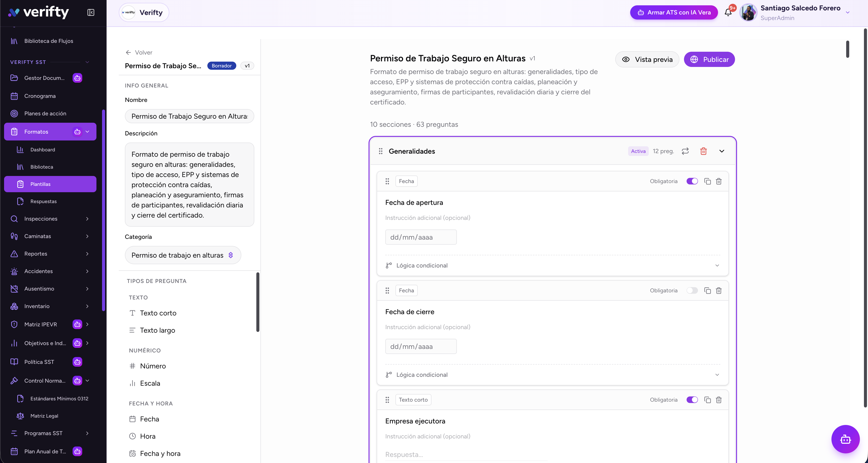Open notifications bell
This screenshot has height=463, width=868.
pos(728,12)
